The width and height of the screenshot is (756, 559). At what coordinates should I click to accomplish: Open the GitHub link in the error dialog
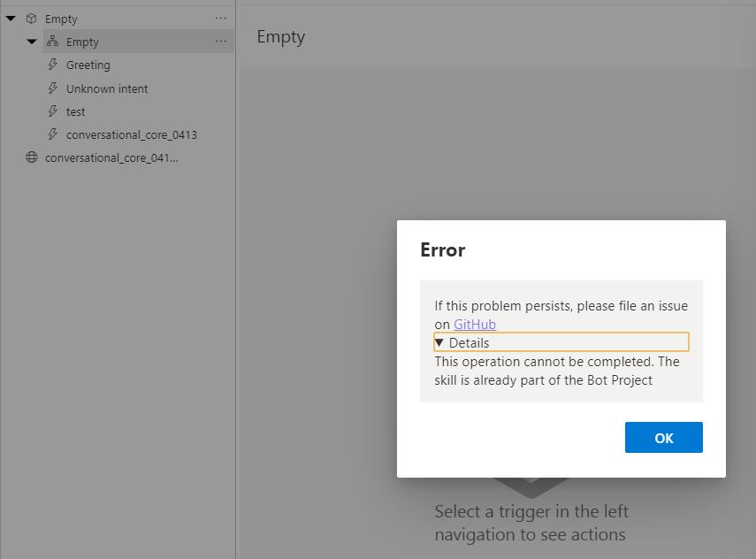475,324
